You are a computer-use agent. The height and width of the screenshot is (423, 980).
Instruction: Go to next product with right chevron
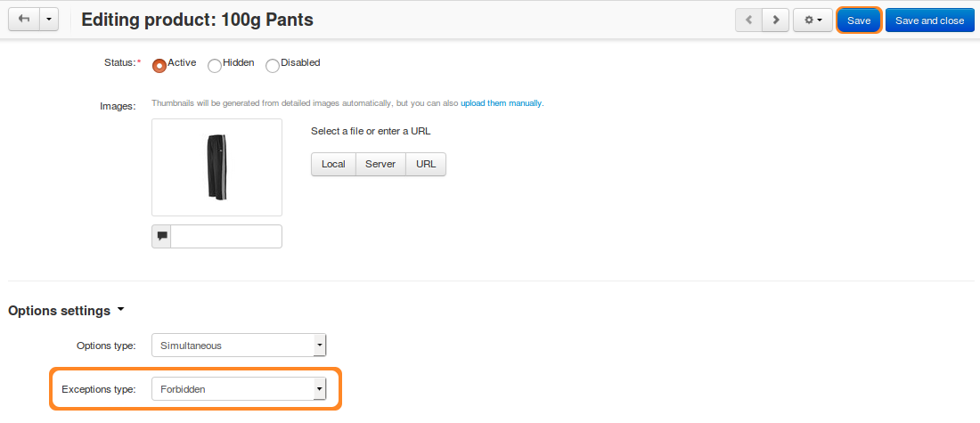click(776, 20)
